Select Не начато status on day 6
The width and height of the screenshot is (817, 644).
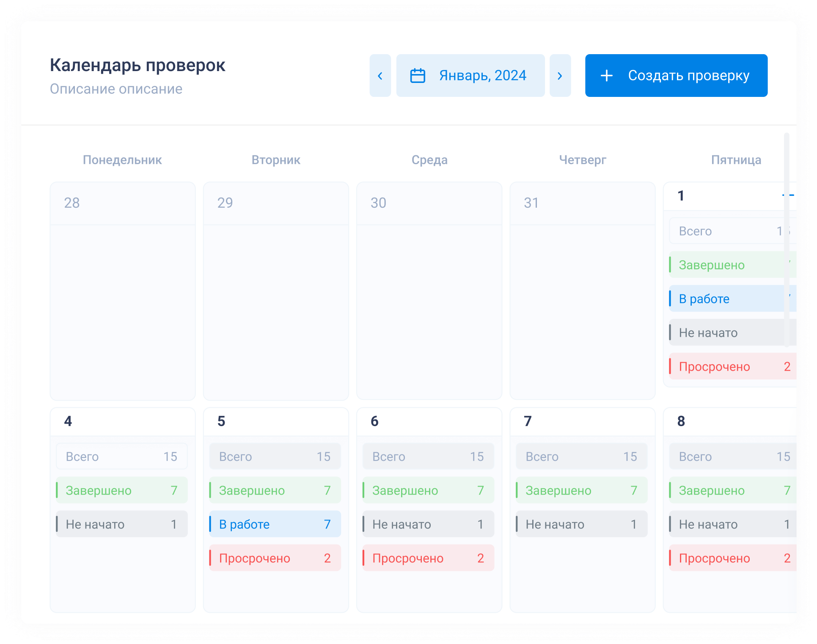click(x=428, y=524)
